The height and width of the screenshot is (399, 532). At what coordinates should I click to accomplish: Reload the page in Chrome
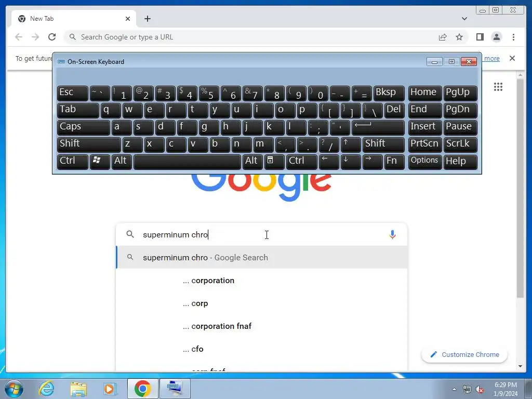(x=52, y=37)
